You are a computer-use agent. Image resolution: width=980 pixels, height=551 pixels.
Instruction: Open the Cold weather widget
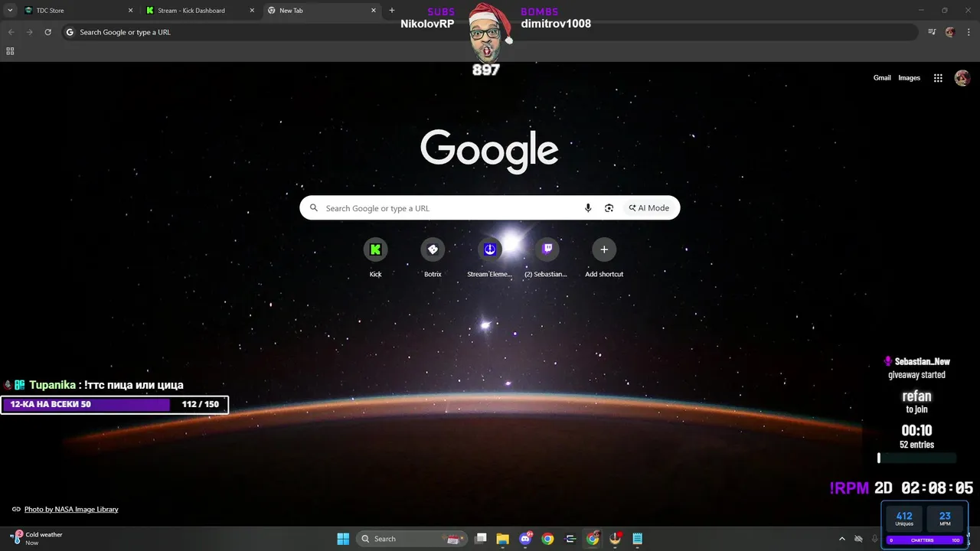coord(36,539)
